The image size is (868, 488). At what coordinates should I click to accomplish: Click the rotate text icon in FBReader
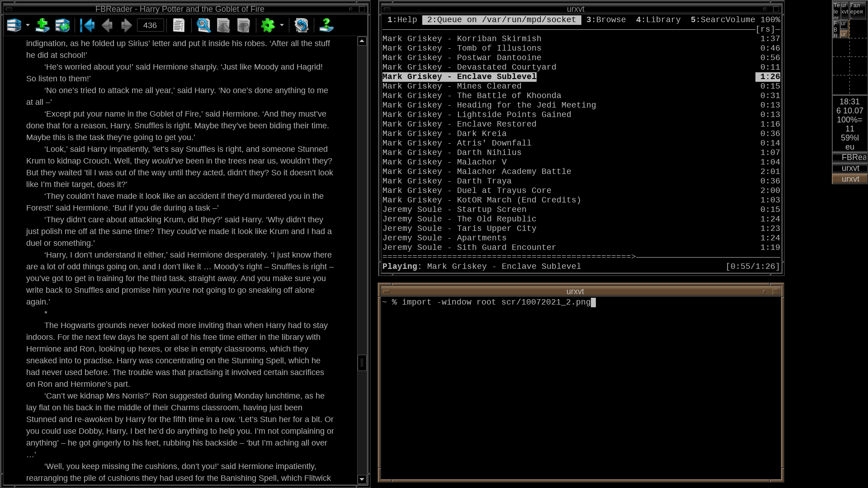coord(302,25)
